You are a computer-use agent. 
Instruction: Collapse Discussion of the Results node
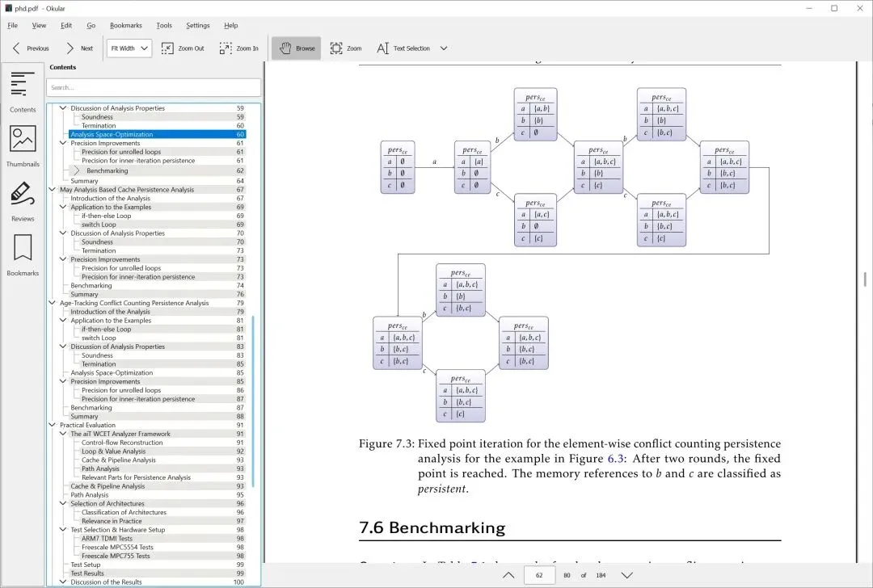tap(63, 582)
